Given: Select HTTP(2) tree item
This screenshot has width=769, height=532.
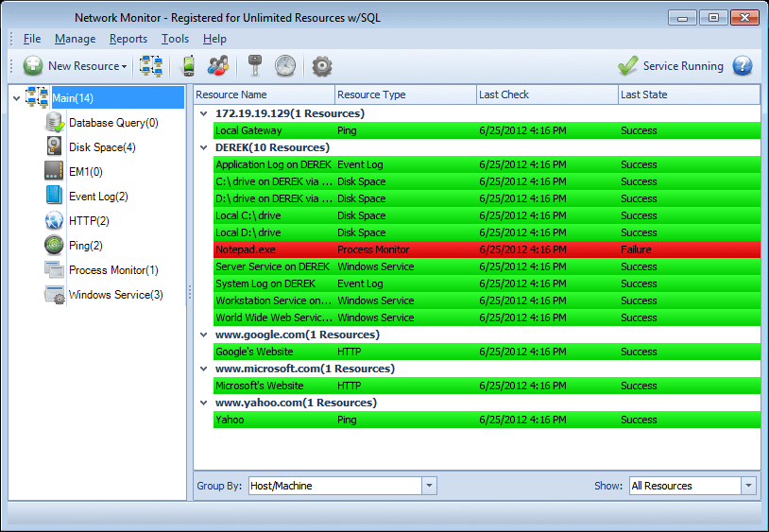Looking at the screenshot, I should click(x=89, y=221).
